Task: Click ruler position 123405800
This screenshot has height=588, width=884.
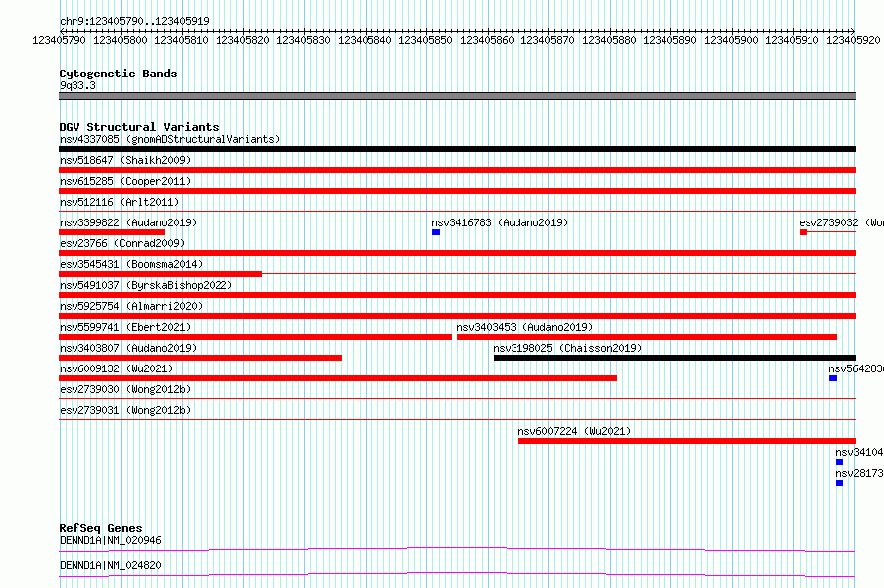Action: tap(120, 40)
